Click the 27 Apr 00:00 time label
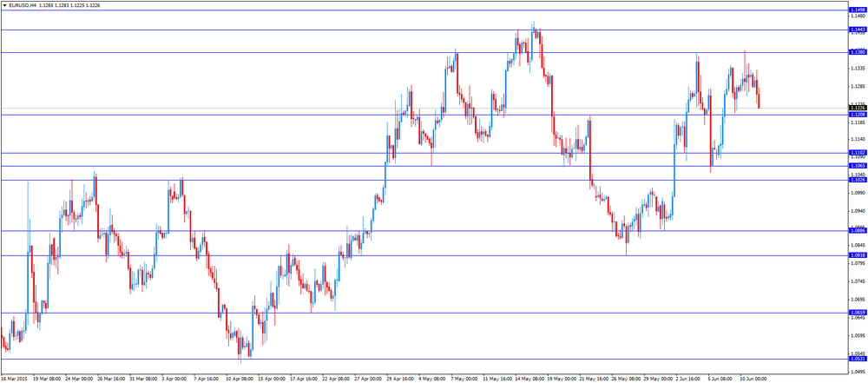The height and width of the screenshot is (383, 868). click(368, 379)
